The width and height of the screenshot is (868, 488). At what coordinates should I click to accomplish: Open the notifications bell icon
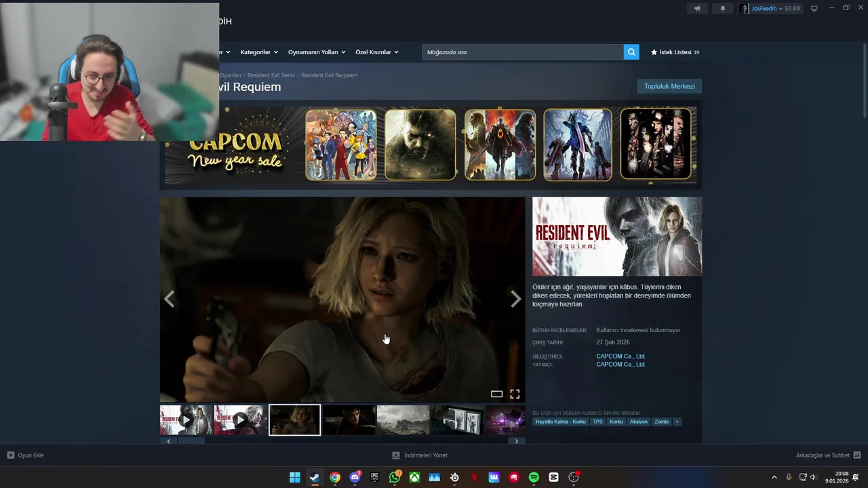click(x=722, y=8)
